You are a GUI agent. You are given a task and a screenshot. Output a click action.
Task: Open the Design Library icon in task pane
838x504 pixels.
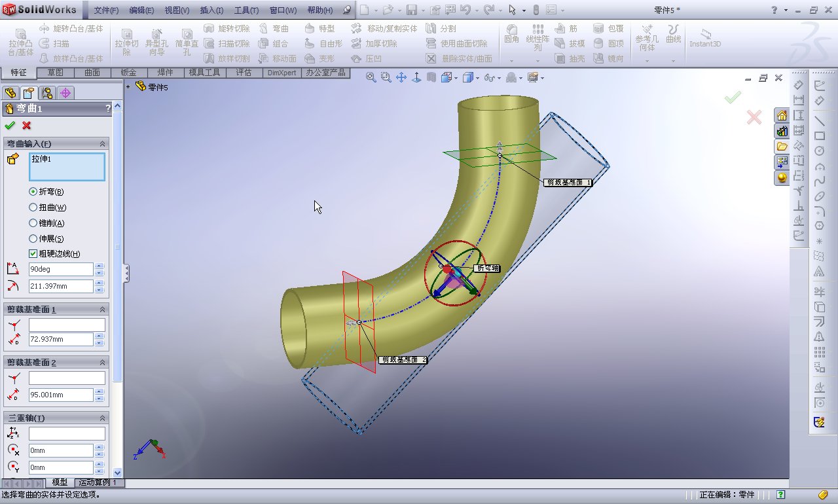[782, 131]
